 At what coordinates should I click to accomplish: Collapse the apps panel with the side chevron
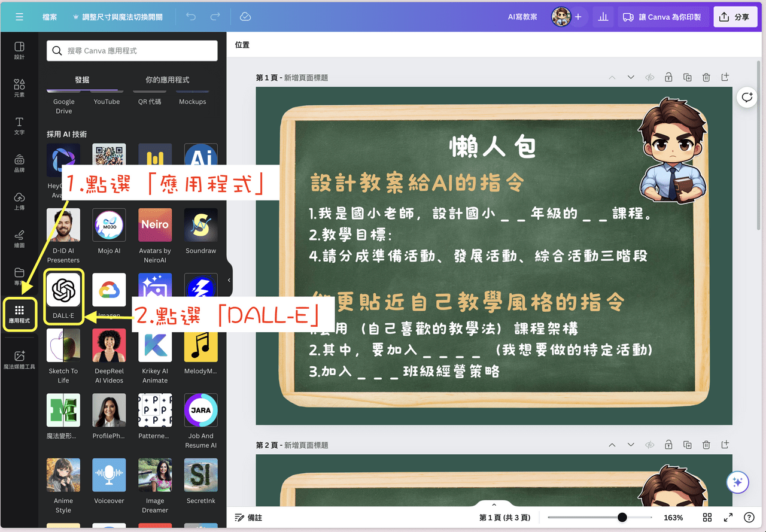pyautogui.click(x=228, y=279)
